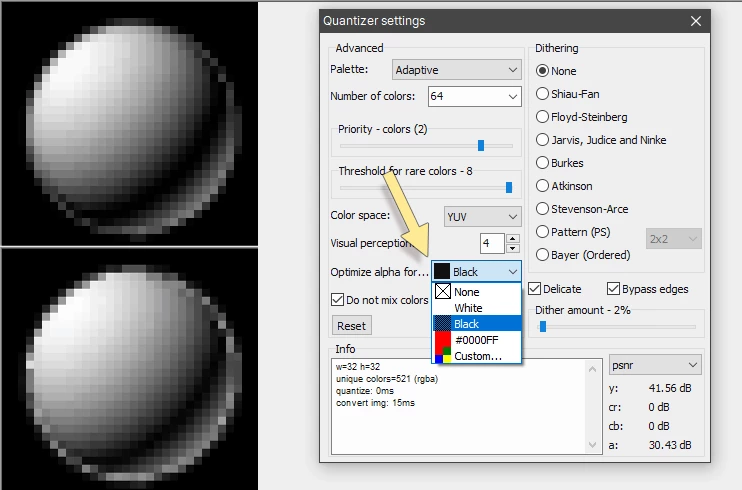Select Burkes dithering
The image size is (742, 490).
coord(560,163)
